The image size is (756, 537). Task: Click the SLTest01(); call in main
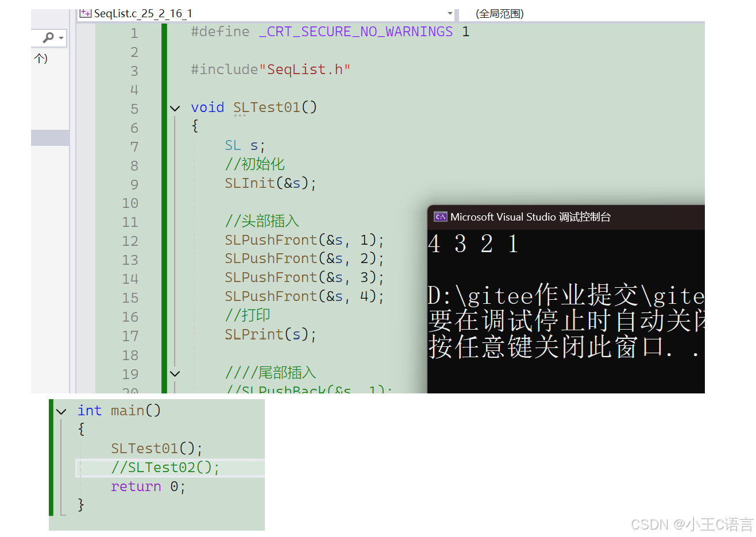pos(157,449)
